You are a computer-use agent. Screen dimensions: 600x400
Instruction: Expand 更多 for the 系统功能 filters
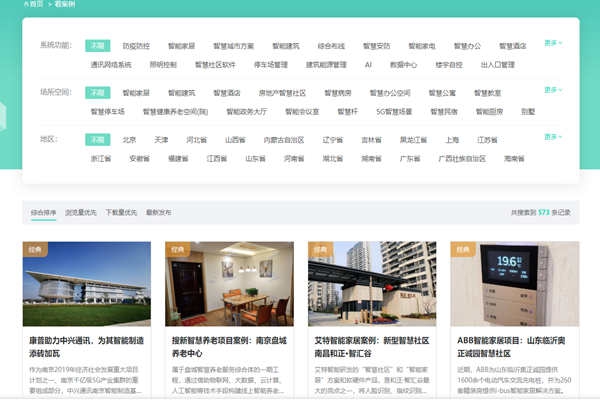pyautogui.click(x=553, y=43)
